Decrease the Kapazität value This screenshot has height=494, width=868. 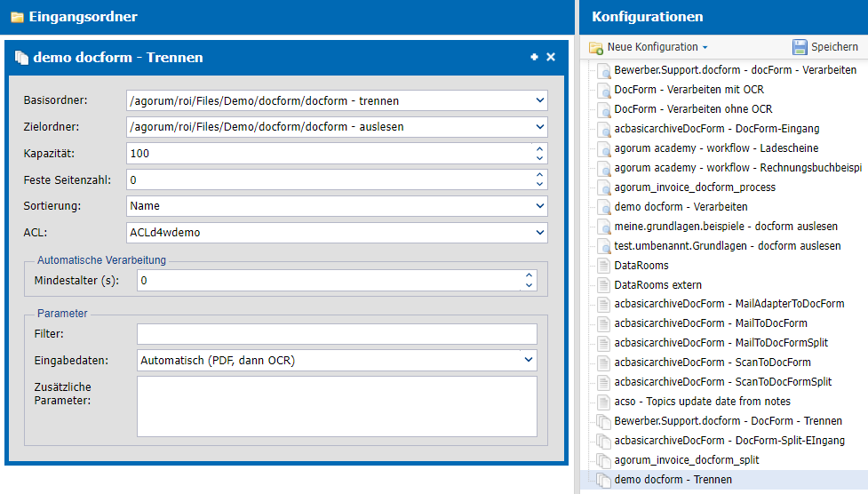[x=540, y=158]
